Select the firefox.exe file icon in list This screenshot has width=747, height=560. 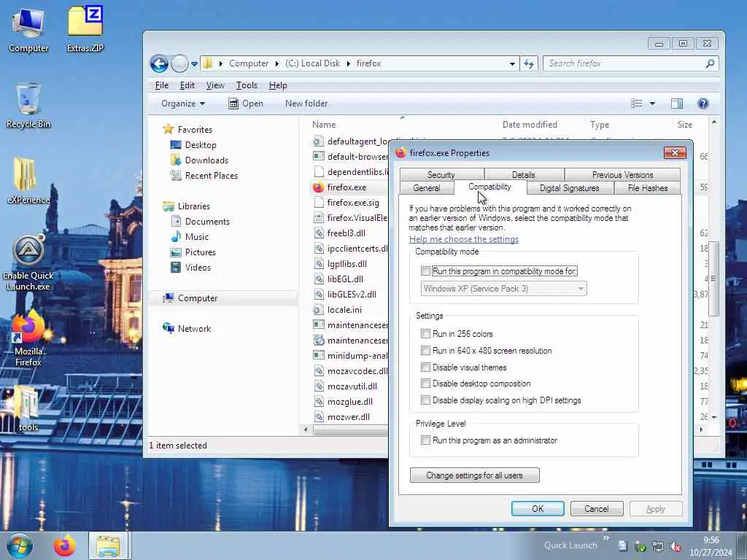point(318,187)
